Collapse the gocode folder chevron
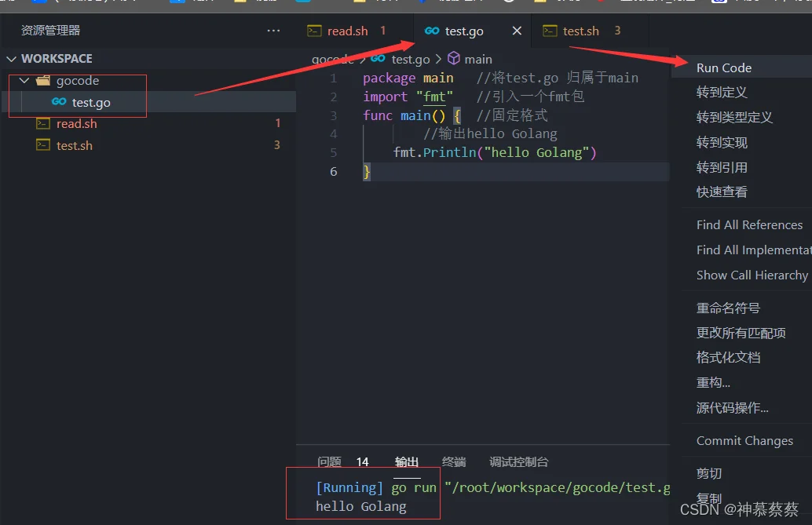The width and height of the screenshot is (812, 525). [x=24, y=80]
